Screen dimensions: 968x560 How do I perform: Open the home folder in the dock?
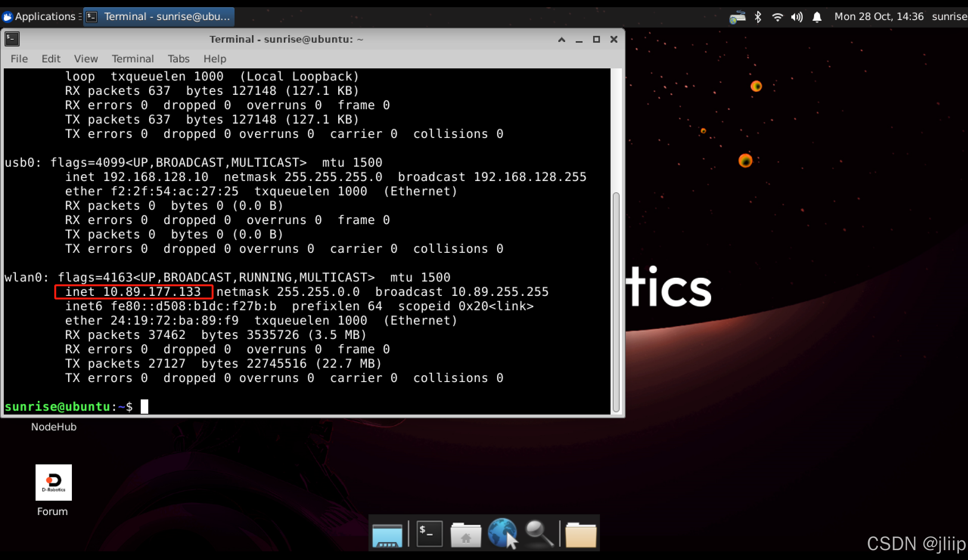click(x=466, y=534)
